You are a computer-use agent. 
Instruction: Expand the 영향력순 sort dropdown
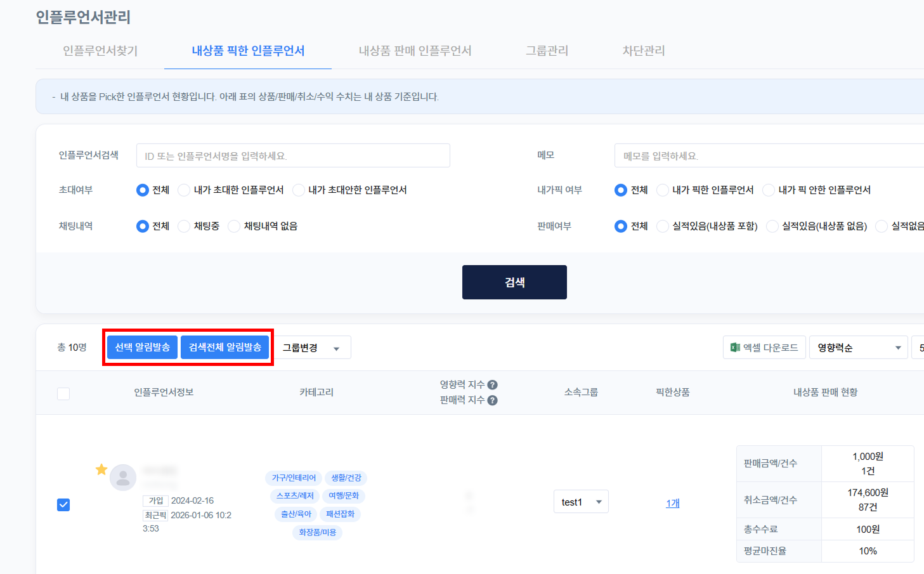(858, 348)
